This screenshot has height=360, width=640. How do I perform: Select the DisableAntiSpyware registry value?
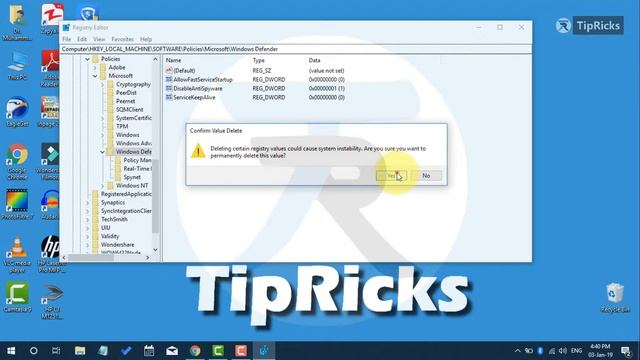pyautogui.click(x=198, y=89)
